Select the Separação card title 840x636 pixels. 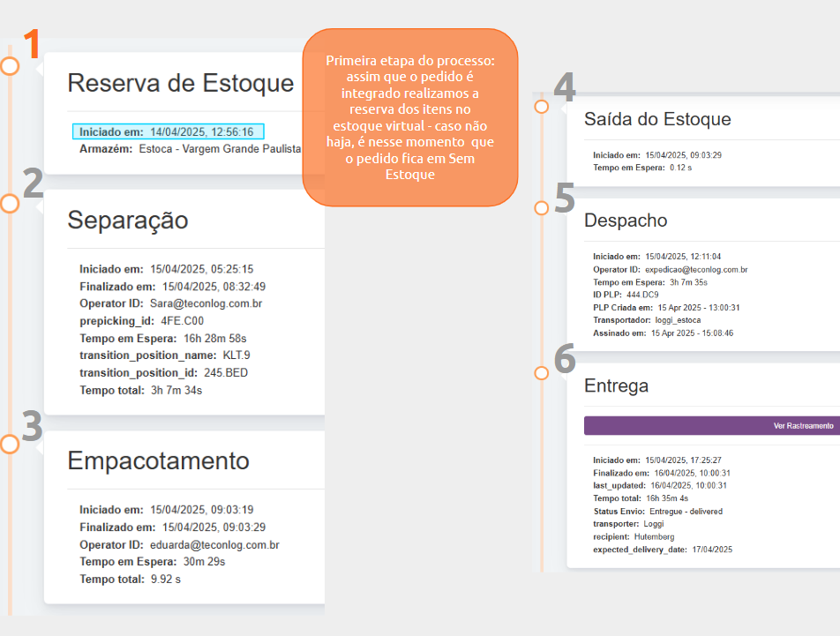[x=128, y=221]
